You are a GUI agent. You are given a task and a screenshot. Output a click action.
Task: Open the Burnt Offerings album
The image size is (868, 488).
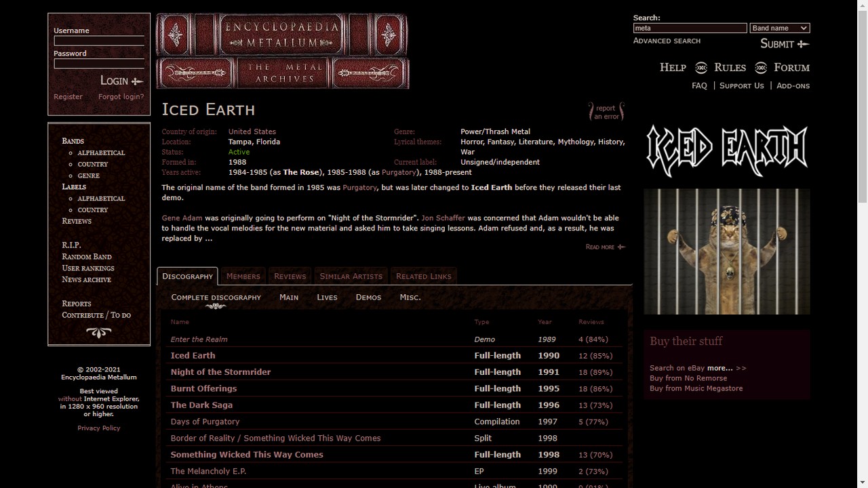tap(204, 388)
